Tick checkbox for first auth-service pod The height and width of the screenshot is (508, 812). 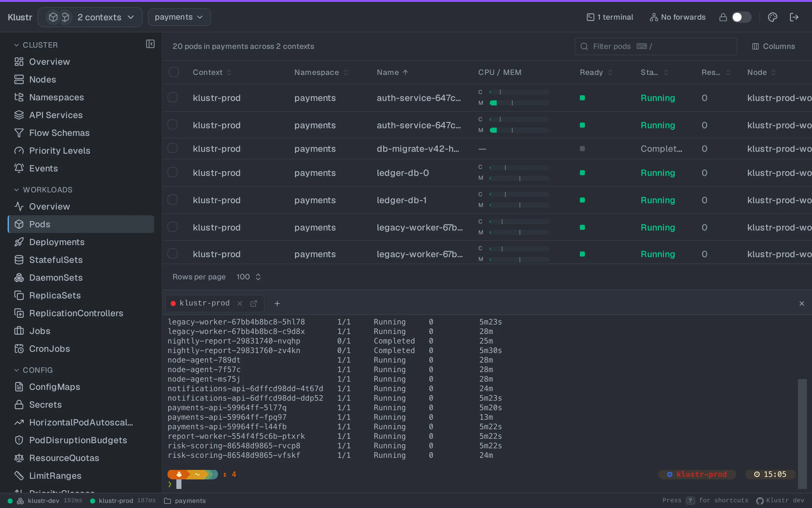click(173, 97)
